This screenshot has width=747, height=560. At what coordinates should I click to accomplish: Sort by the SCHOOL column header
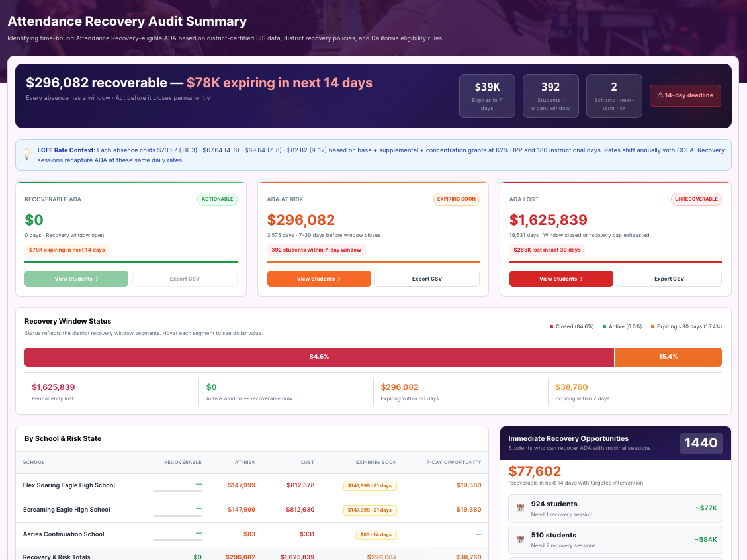click(x=34, y=462)
